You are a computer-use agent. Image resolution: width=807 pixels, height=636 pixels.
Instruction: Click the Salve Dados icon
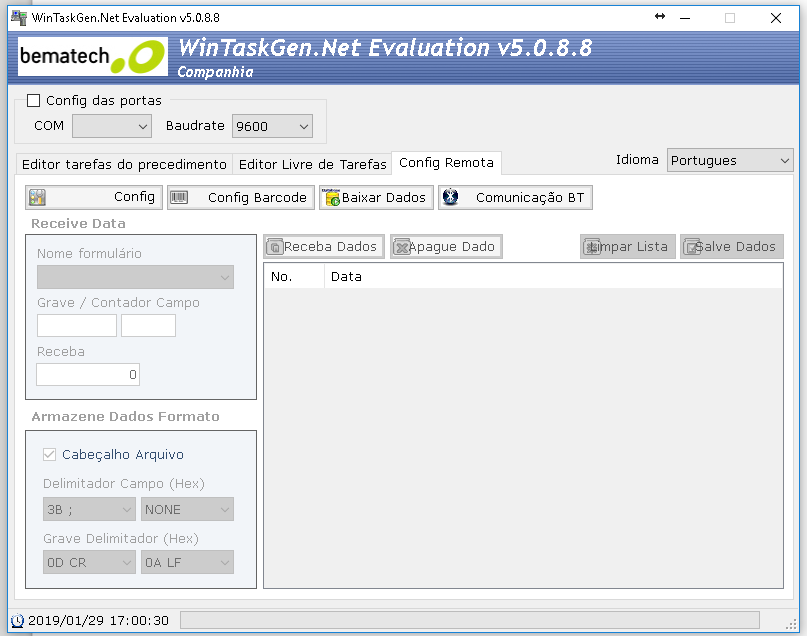pos(691,247)
